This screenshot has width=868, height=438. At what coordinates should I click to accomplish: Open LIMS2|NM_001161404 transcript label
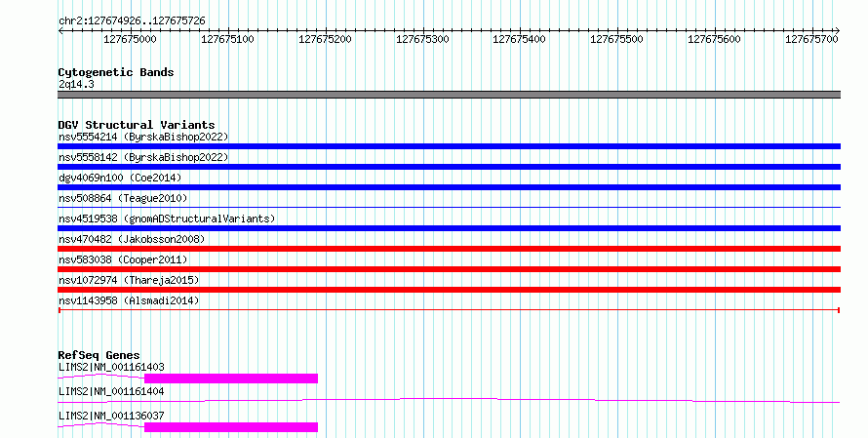pos(111,391)
